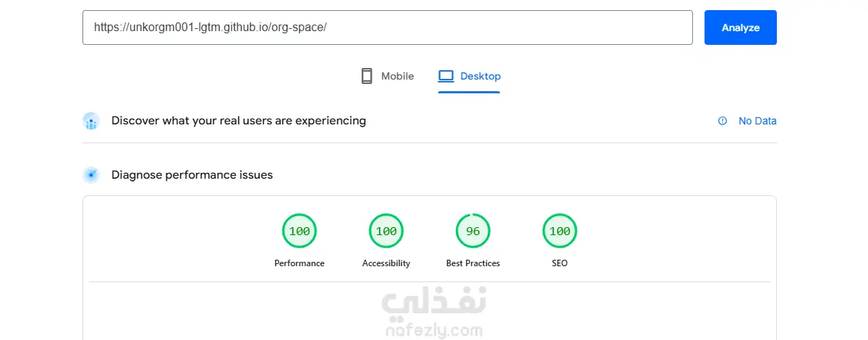Image resolution: width=868 pixels, height=340 pixels.
Task: Click the Diagnose performance issues section icon
Action: (91, 174)
